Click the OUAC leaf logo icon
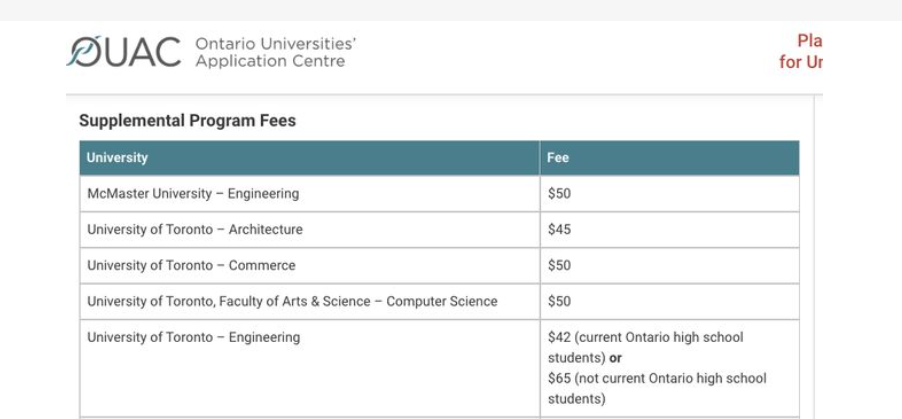This screenshot has height=419, width=902. tap(84, 51)
